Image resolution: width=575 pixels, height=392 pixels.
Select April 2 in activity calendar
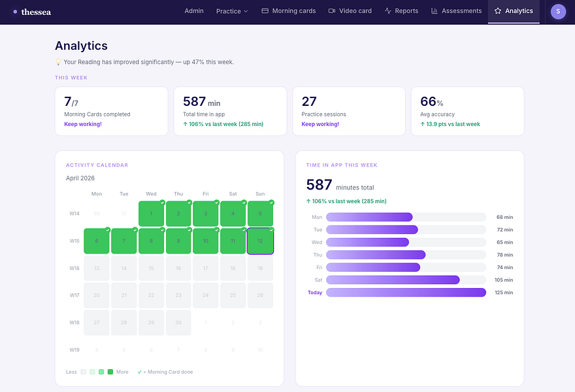point(178,214)
